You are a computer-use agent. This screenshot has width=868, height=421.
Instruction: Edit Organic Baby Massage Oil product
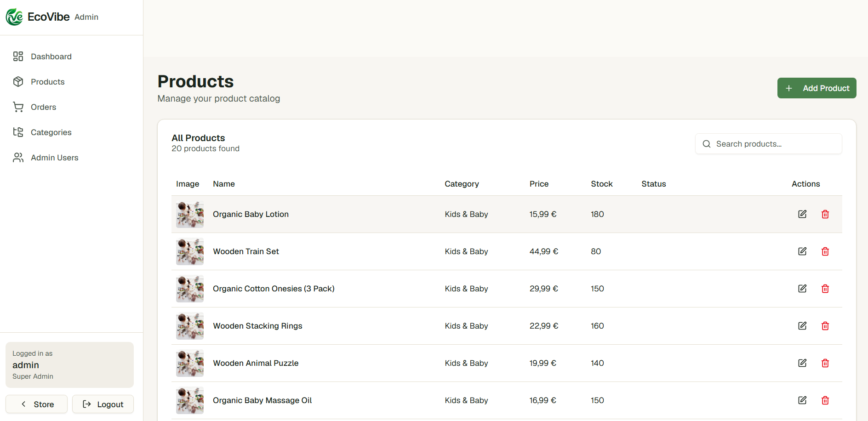tap(802, 400)
